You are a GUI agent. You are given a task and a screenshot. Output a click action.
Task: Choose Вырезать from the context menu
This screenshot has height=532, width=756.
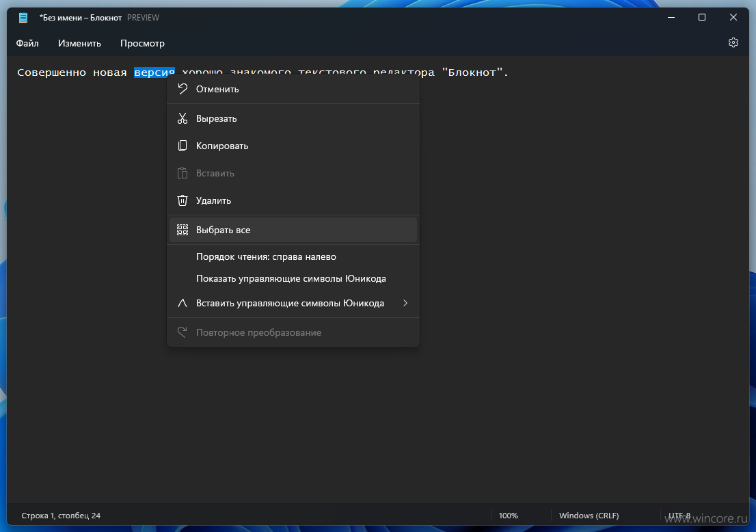293,118
